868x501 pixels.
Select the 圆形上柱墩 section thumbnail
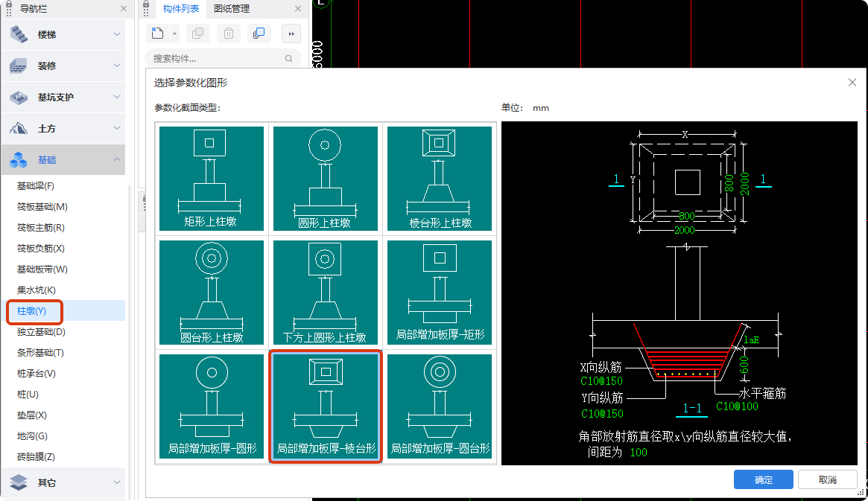point(326,179)
